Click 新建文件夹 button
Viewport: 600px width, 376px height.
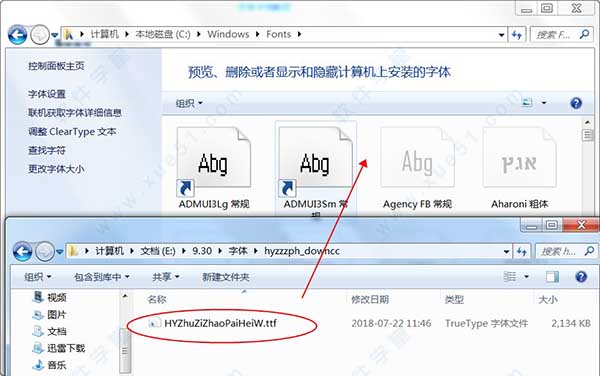click(226, 277)
